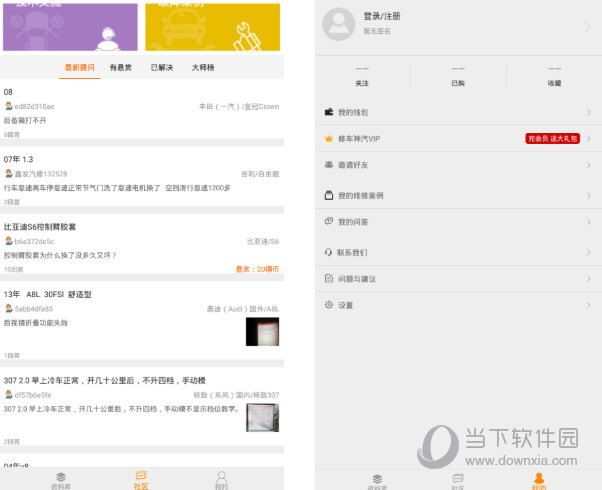Click user avatar beside username ending 132528
This screenshot has width=602, height=490.
click(8, 174)
